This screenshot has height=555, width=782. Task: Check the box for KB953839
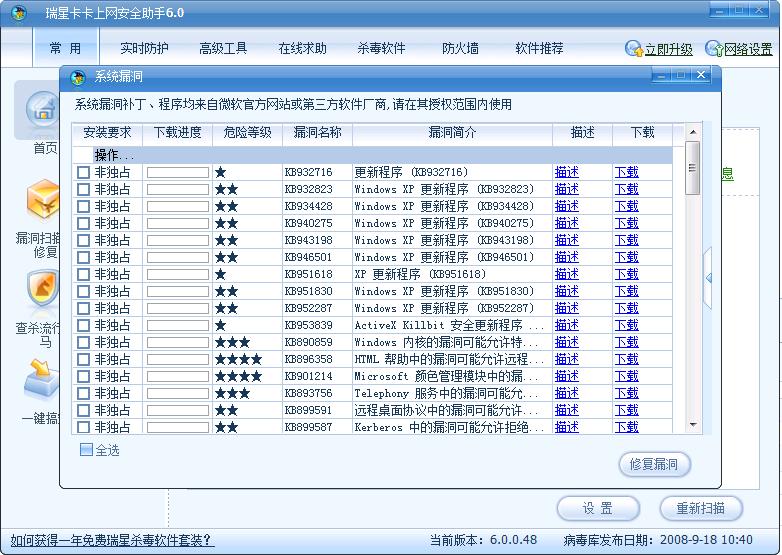pyautogui.click(x=83, y=325)
